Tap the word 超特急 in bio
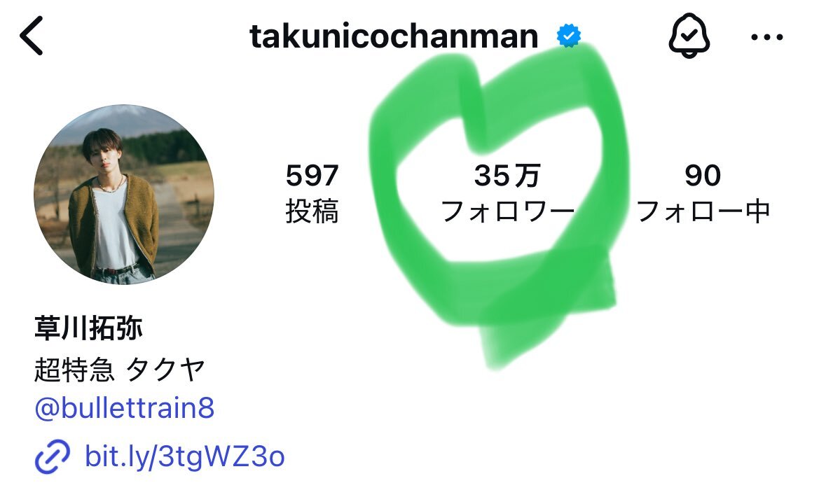 [74, 370]
